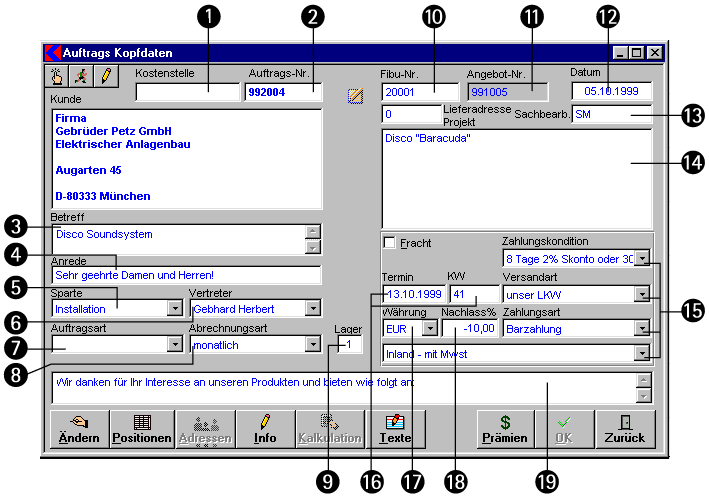
Task: Click the Info pencil button
Action: (265, 428)
